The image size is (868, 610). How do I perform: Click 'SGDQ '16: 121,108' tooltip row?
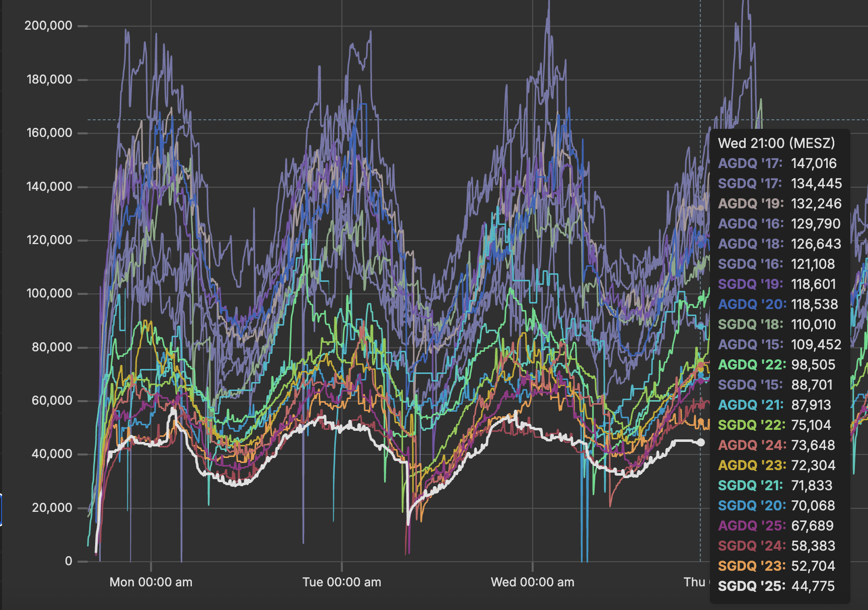(776, 264)
